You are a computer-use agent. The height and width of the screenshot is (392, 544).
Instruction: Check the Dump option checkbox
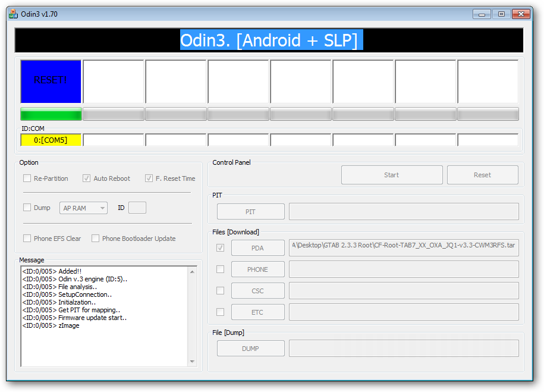pos(27,208)
